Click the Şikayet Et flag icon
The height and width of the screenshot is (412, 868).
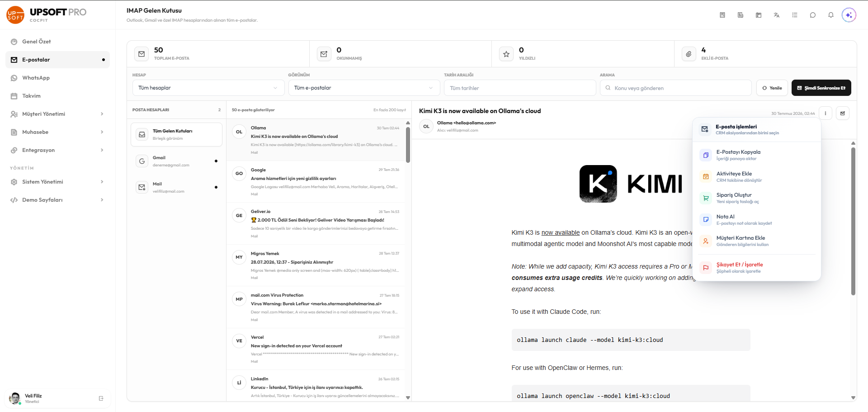coord(706,268)
